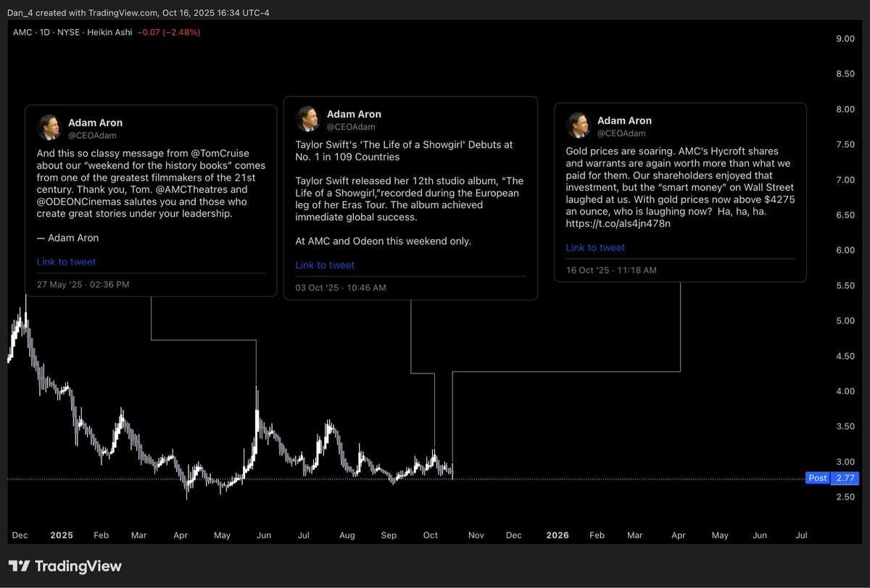The height and width of the screenshot is (588, 870).
Task: Click the TradingView wordmark text
Action: click(78, 566)
